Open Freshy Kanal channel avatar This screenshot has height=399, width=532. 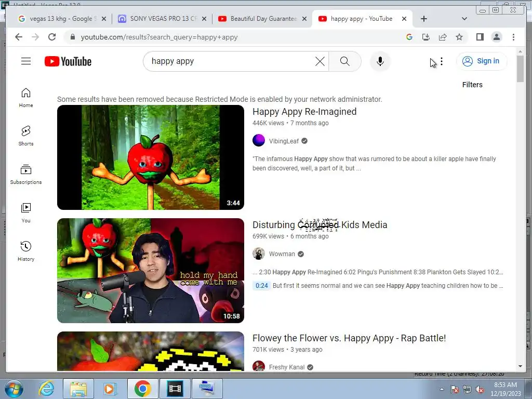(259, 366)
